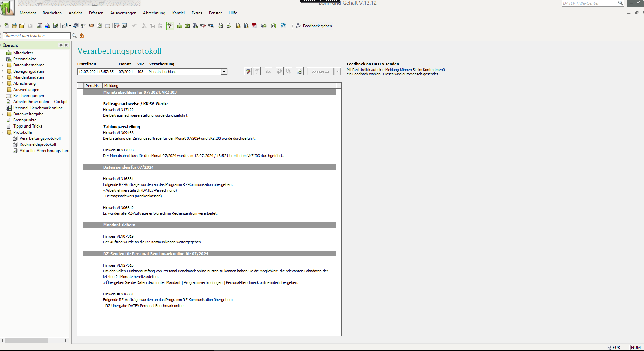644x351 pixels.
Task: Collapse the Protokolle tree folder
Action: tap(3, 132)
